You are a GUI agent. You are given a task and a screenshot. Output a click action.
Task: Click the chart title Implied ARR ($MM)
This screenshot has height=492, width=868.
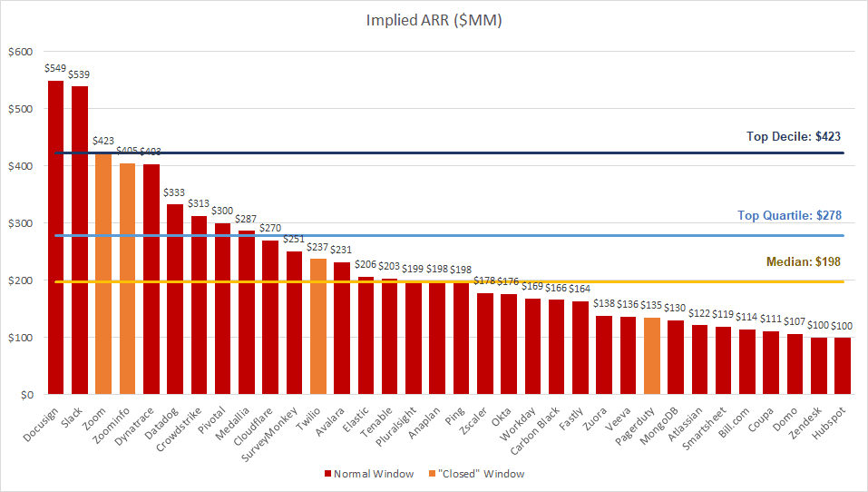[434, 21]
